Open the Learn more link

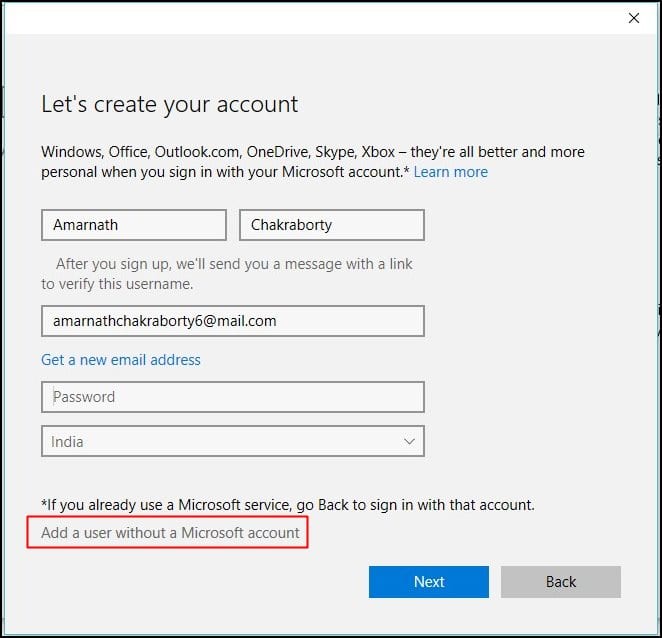(x=450, y=172)
